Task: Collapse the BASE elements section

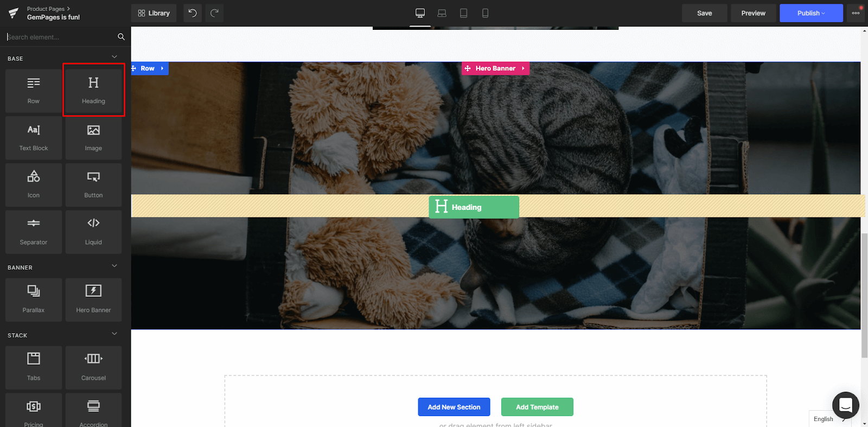Action: click(x=114, y=57)
